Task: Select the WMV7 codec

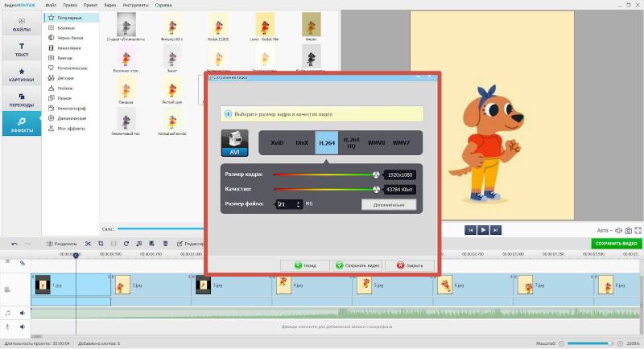Action: 401,142
